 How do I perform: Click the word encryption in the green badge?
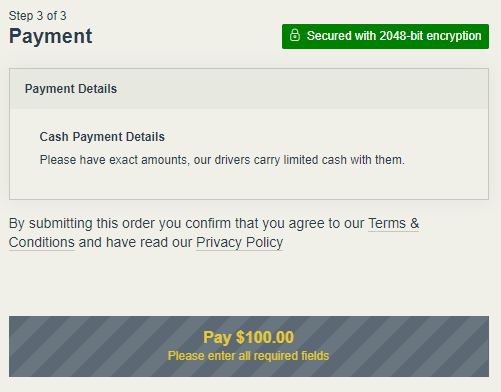454,36
